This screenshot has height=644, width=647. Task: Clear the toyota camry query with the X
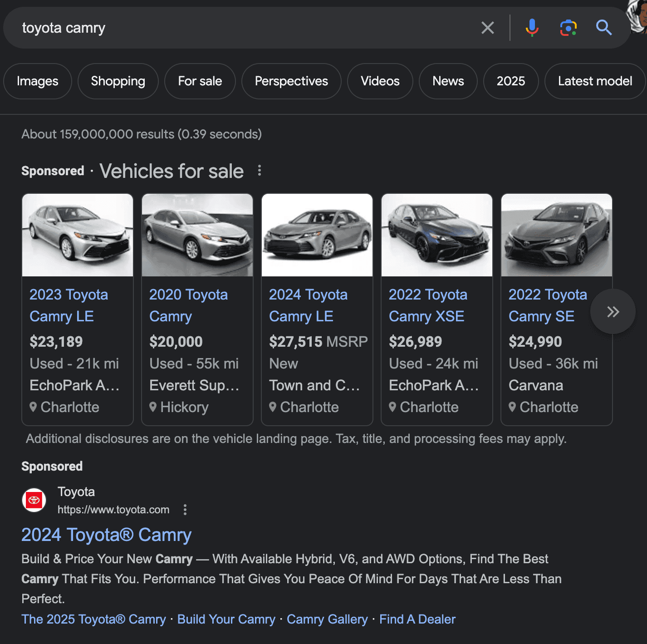click(488, 28)
